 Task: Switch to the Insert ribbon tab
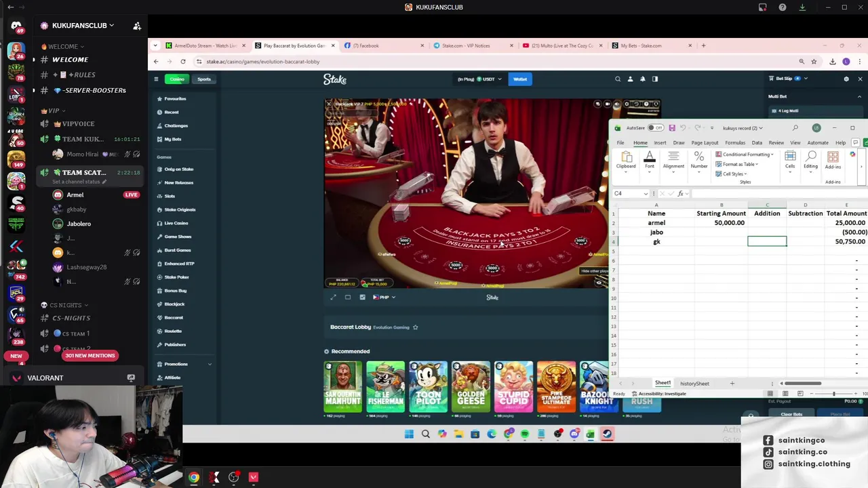click(660, 143)
